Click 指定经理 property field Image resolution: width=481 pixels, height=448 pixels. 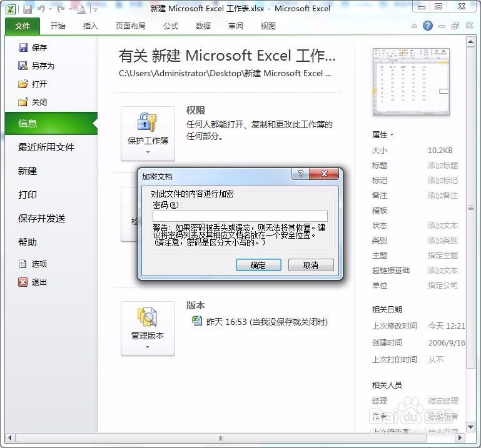click(443, 401)
